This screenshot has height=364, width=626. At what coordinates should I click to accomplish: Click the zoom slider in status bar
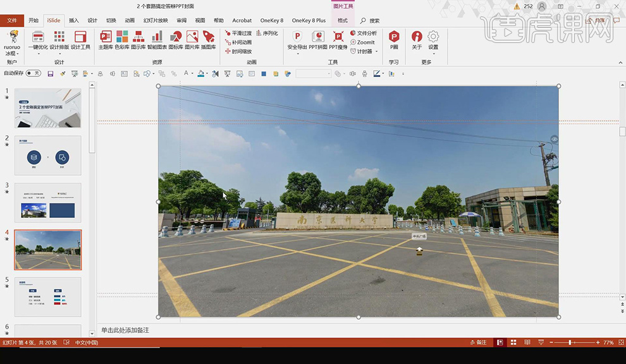(x=570, y=343)
